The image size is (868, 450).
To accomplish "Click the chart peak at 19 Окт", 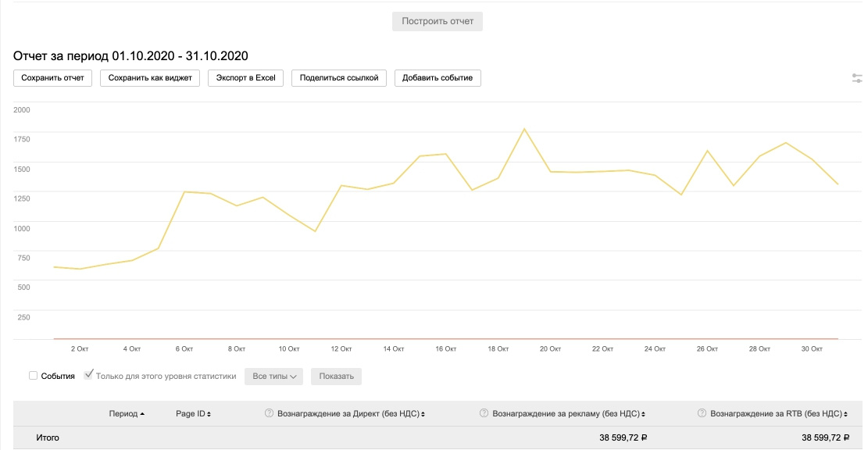I will [x=524, y=129].
